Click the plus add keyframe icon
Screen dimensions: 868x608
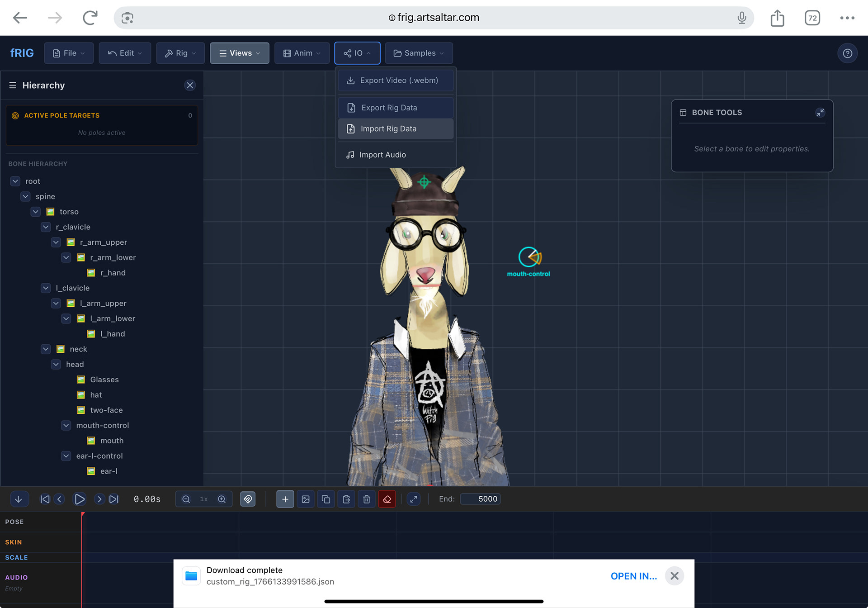click(x=285, y=499)
